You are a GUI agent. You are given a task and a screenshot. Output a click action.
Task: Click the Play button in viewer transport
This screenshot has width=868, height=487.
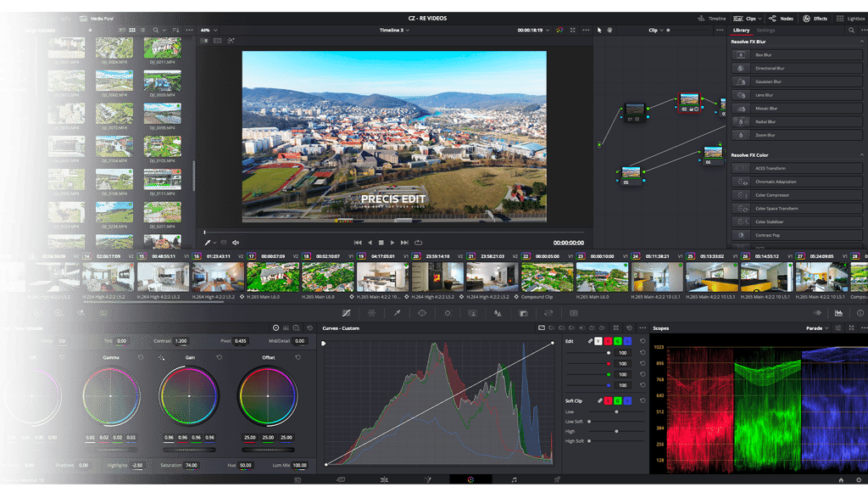coord(392,243)
